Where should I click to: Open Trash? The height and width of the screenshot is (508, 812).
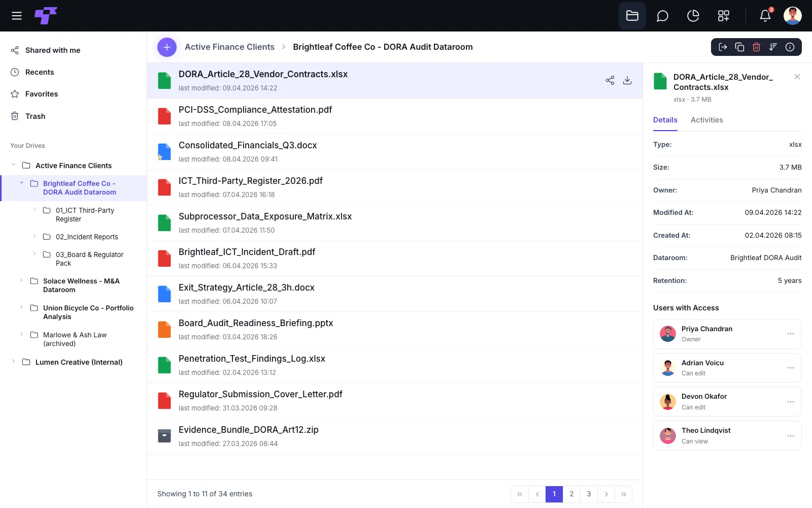pos(36,116)
